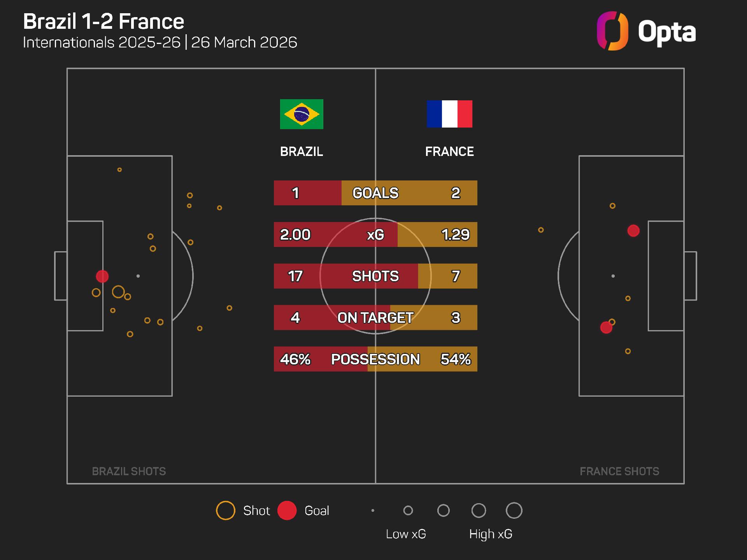Click the largest High xG legend circle

point(514,511)
